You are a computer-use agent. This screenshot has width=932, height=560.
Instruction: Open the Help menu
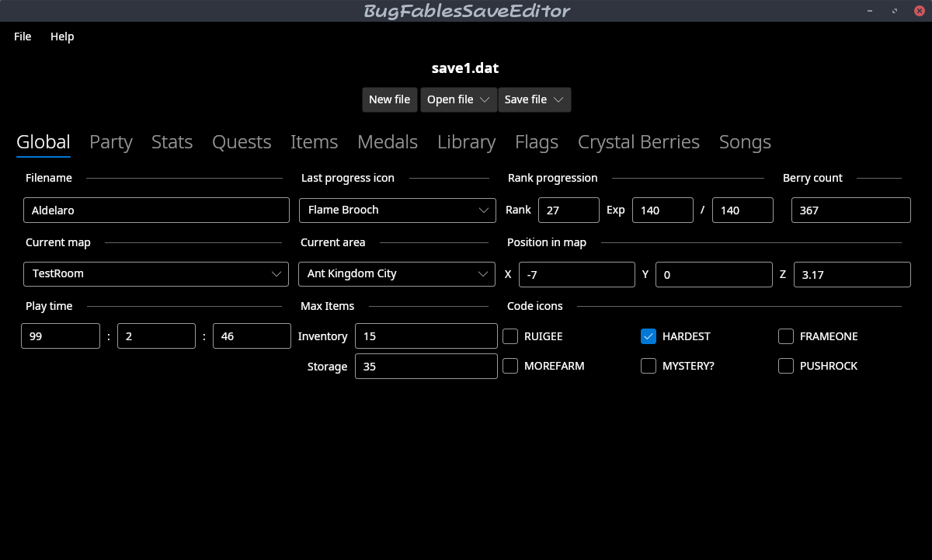(x=62, y=37)
